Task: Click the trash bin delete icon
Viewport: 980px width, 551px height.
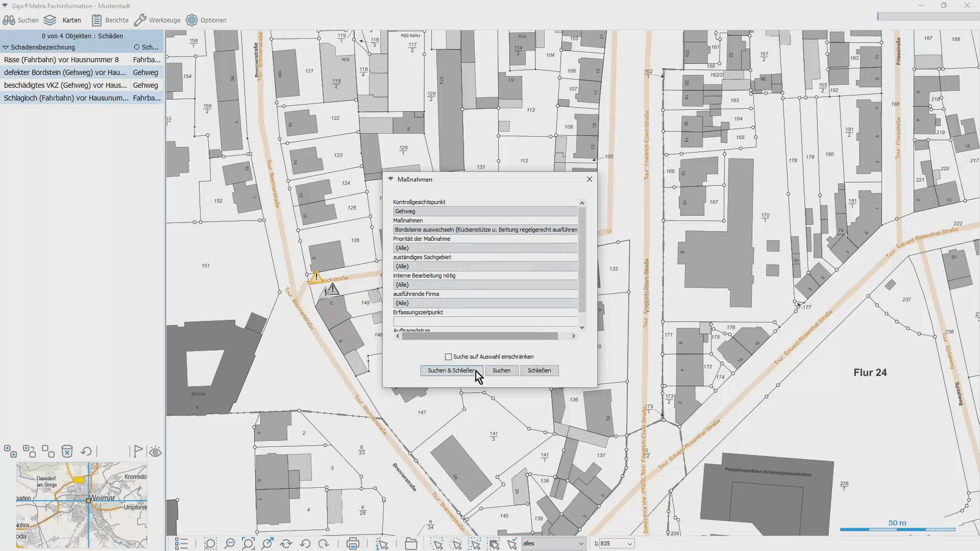Action: tap(67, 452)
